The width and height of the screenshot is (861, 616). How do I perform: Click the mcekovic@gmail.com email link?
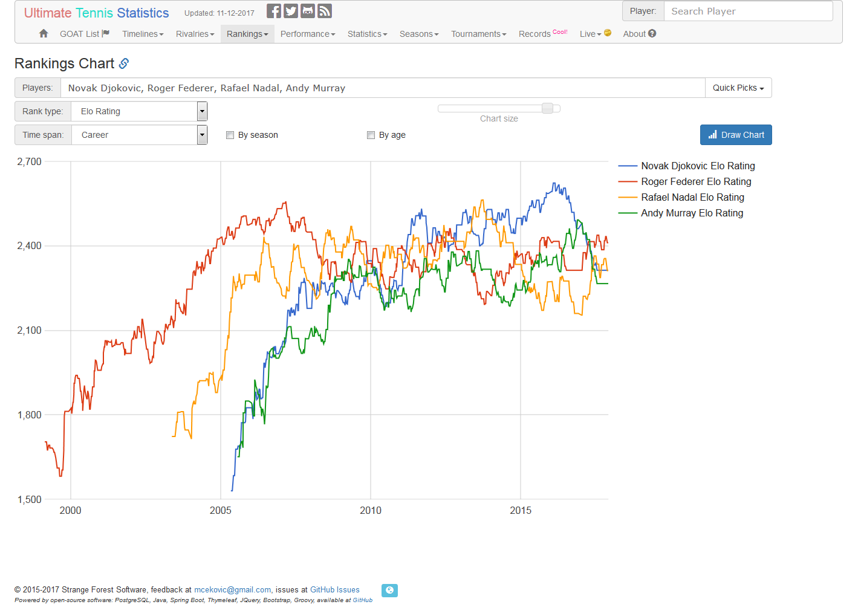click(x=232, y=590)
